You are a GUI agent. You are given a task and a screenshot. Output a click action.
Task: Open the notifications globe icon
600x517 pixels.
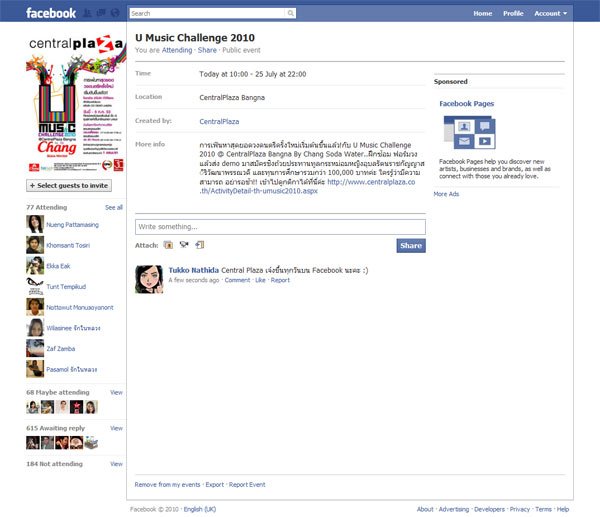point(115,13)
